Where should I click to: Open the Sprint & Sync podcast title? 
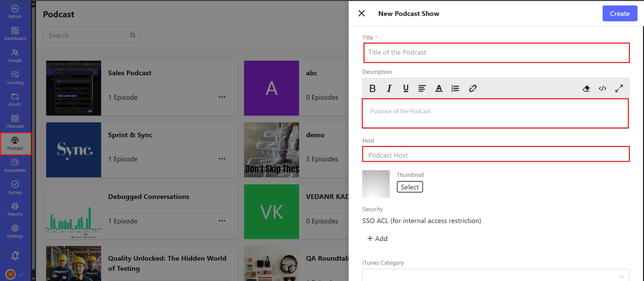[x=130, y=135]
